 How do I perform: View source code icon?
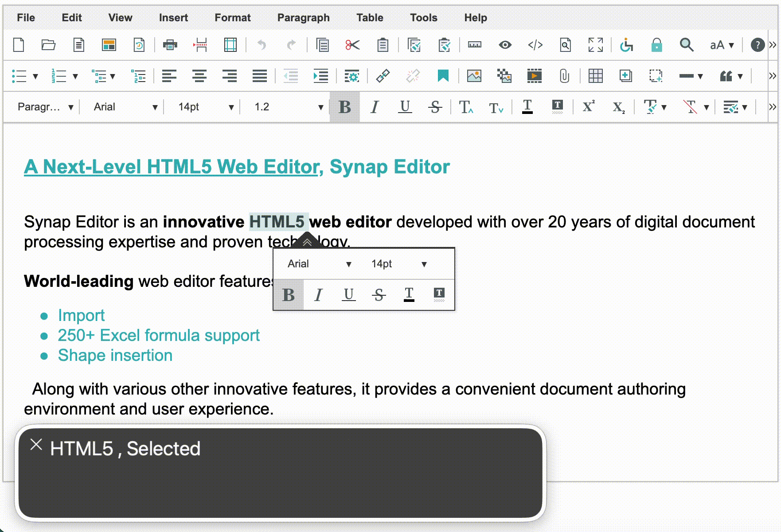[x=535, y=45]
